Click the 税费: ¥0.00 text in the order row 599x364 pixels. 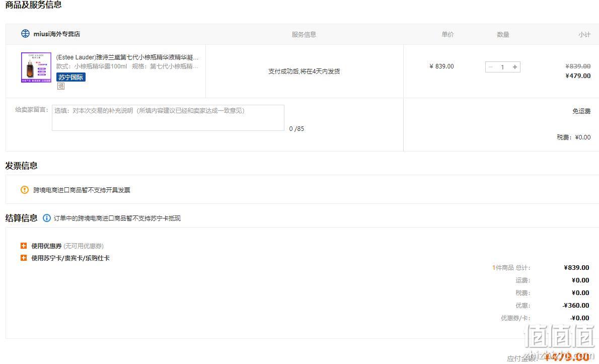pyautogui.click(x=574, y=137)
